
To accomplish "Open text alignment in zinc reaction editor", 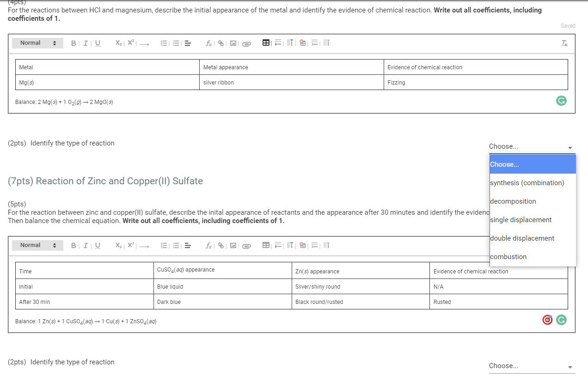I will (x=188, y=246).
